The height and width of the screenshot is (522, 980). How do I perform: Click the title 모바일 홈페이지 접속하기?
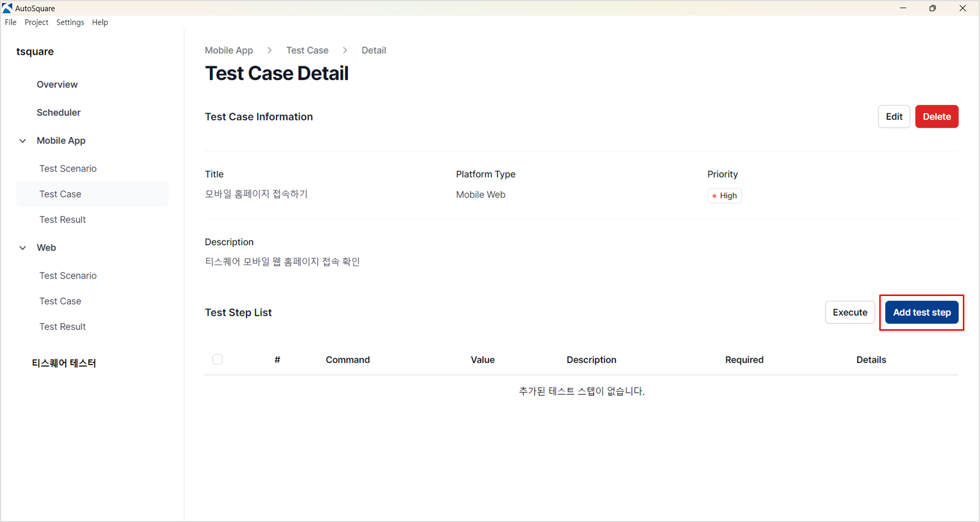(x=256, y=194)
